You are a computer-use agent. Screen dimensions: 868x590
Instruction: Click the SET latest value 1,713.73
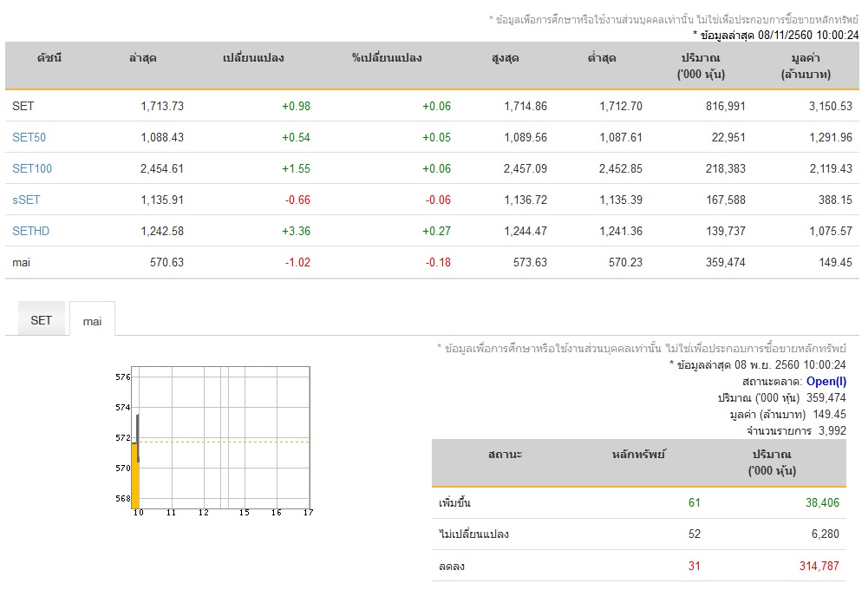[x=161, y=106]
